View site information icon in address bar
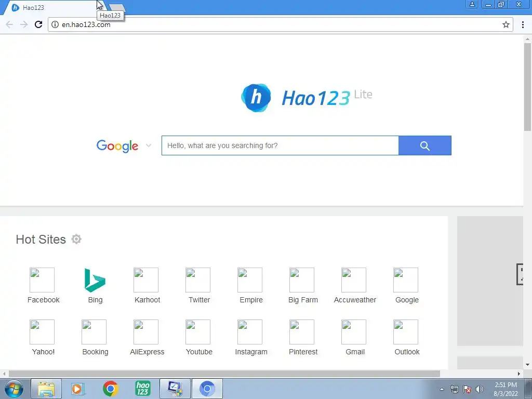Image resolution: width=532 pixels, height=399 pixels. [55, 24]
